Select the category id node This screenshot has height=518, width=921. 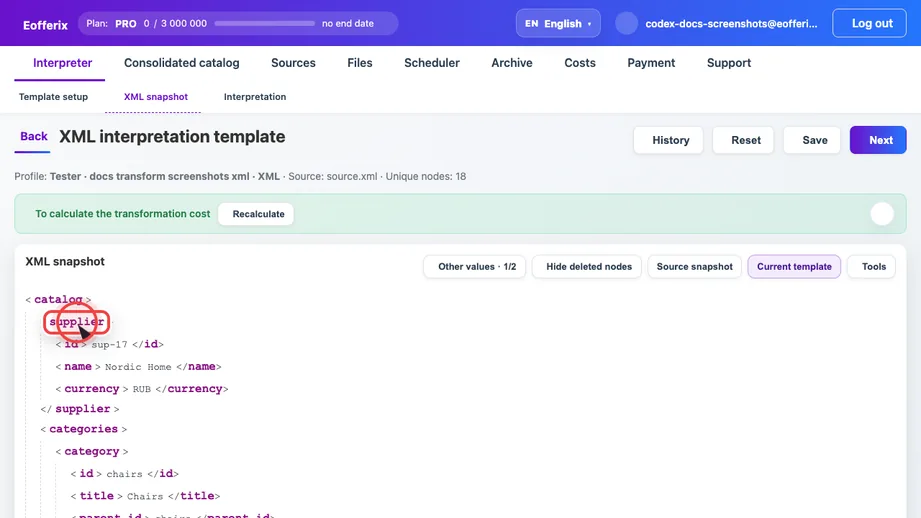[86, 473]
